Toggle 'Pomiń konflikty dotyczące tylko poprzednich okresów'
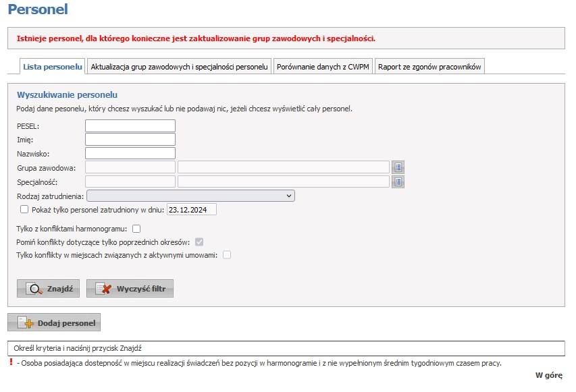Image resolution: width=576 pixels, height=392 pixels. coord(199,242)
